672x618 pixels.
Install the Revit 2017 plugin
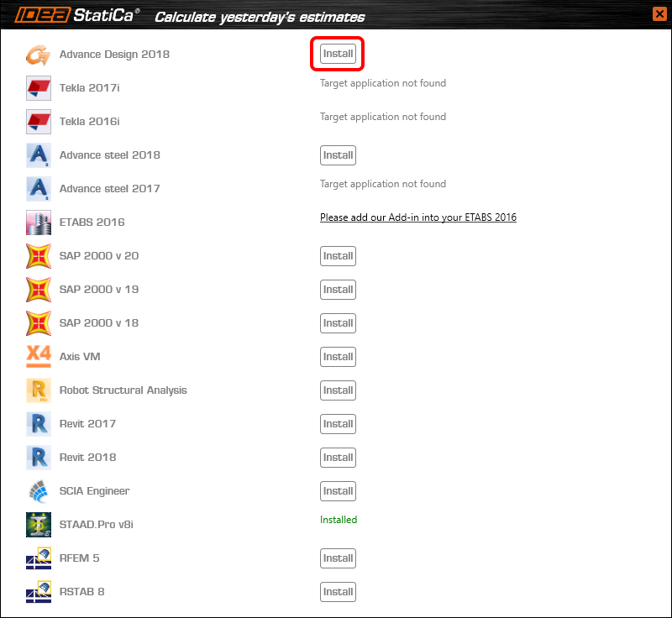(x=338, y=424)
